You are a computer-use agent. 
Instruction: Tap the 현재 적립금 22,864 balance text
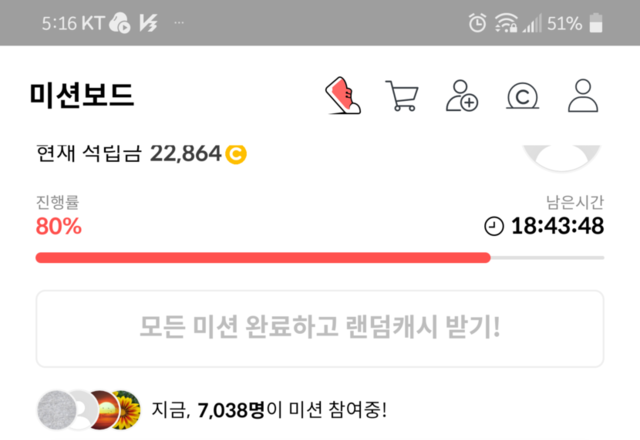(141, 154)
